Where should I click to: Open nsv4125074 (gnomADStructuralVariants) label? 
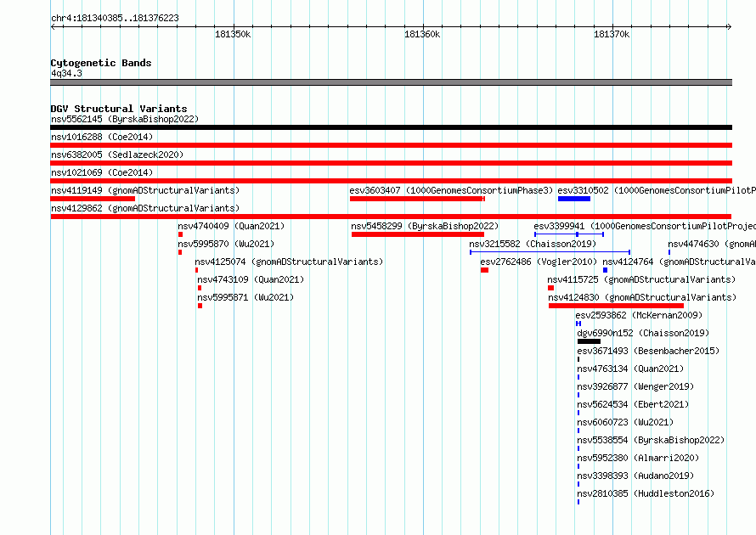click(x=289, y=262)
